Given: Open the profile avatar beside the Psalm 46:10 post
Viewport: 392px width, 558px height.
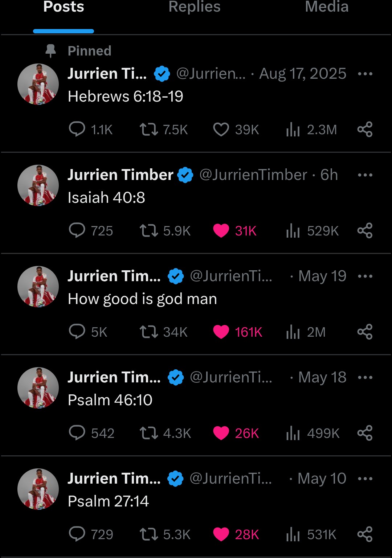Looking at the screenshot, I should coord(38,388).
